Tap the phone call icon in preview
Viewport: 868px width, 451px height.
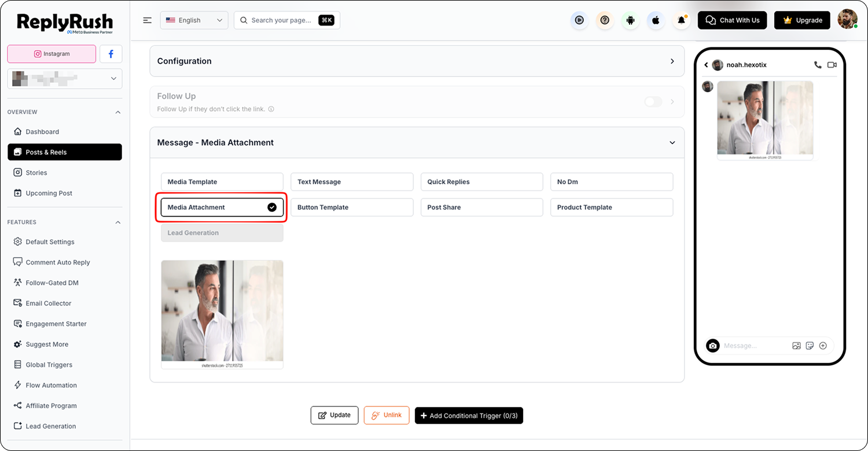click(x=818, y=65)
